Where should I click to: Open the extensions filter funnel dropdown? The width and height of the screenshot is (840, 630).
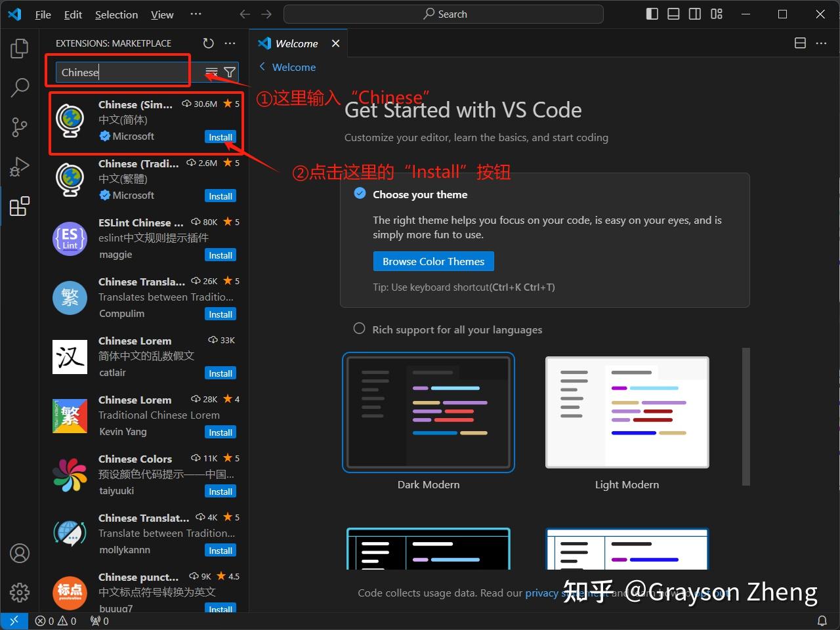(229, 72)
